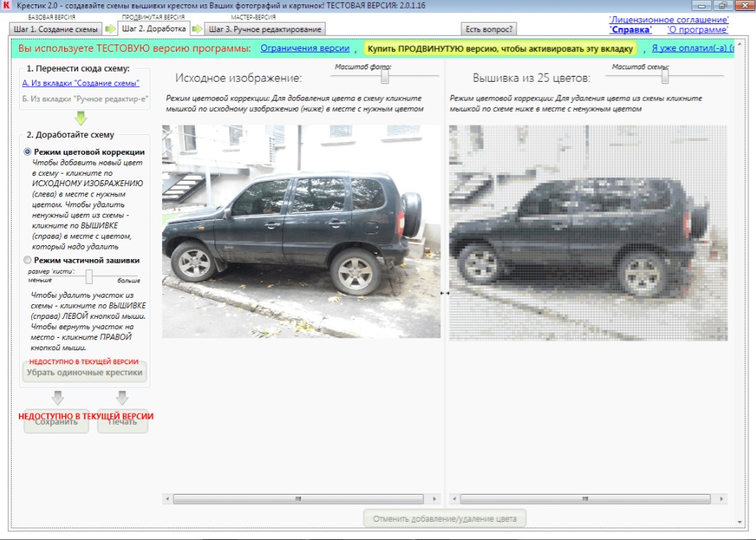The width and height of the screenshot is (756, 540).
Task: Click the brush size slider handle
Action: pyautogui.click(x=89, y=277)
